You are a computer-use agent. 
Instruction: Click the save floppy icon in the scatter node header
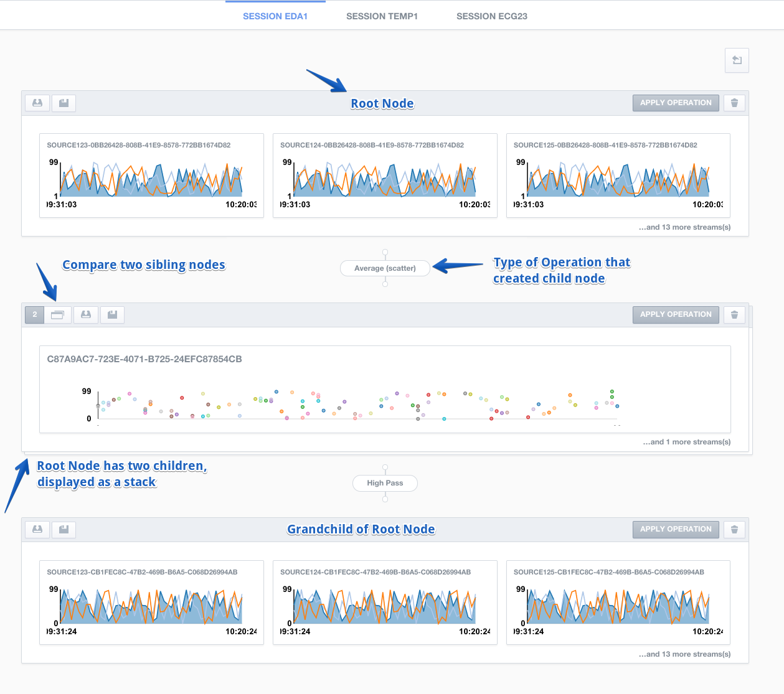(112, 315)
